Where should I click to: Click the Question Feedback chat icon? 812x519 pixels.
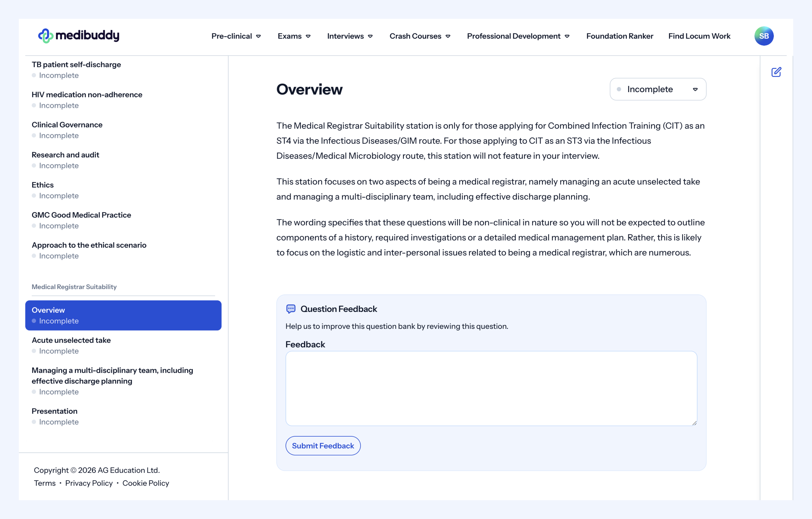(x=291, y=309)
